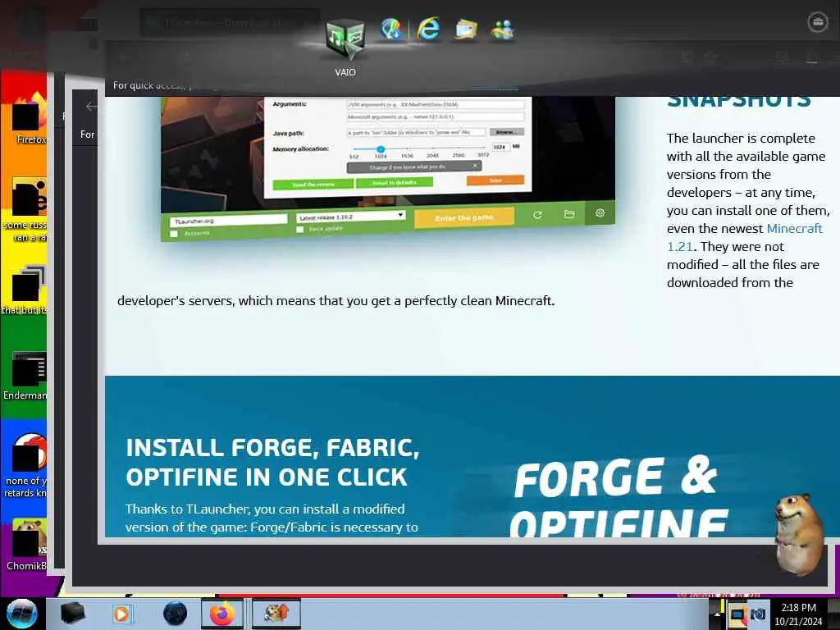Click the 'Thanks to TLauncher' paragraph text
Screen dimensions: 840x630
coord(272,518)
